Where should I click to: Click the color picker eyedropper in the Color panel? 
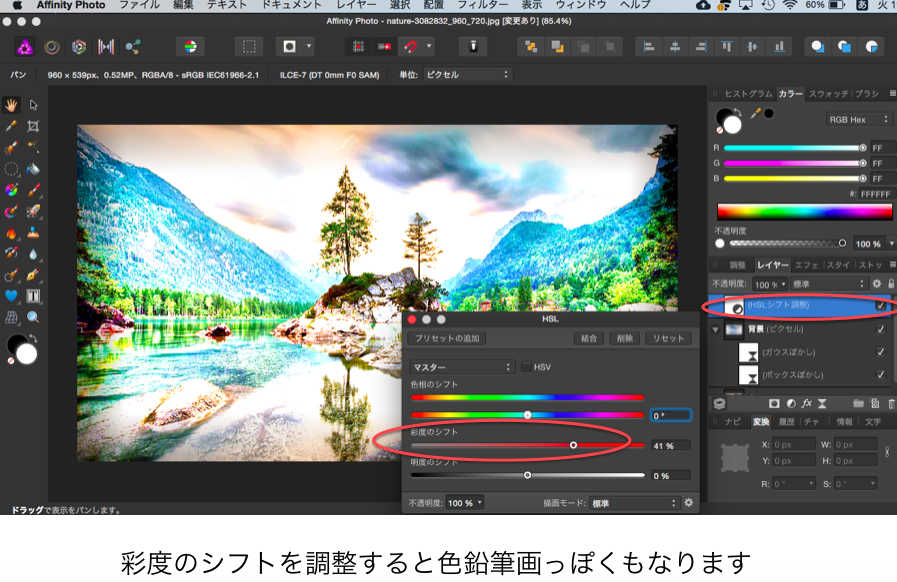(753, 113)
